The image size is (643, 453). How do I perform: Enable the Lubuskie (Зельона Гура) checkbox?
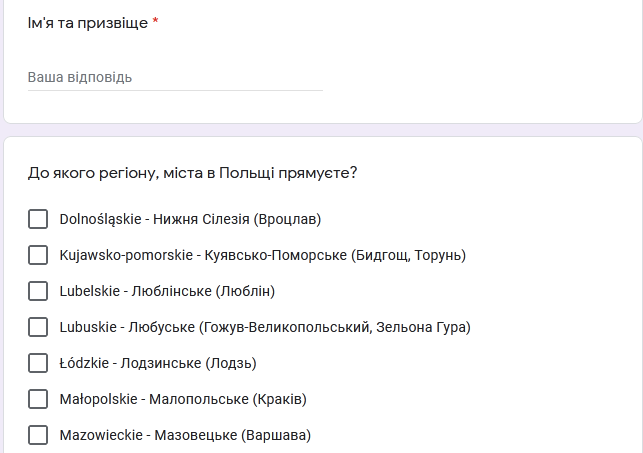click(38, 327)
